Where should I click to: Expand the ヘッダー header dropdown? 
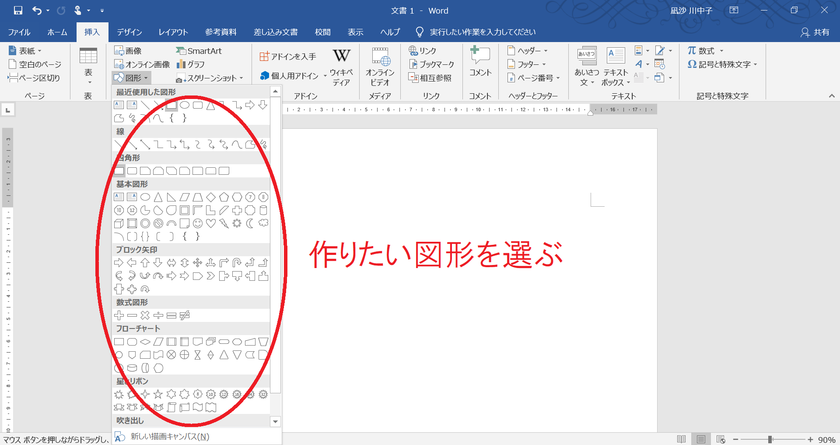(527, 50)
